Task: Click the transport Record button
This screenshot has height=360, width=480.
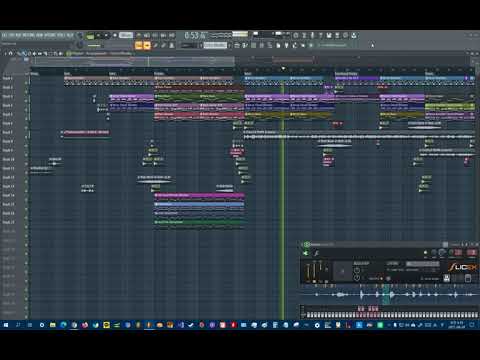Action: [115, 35]
